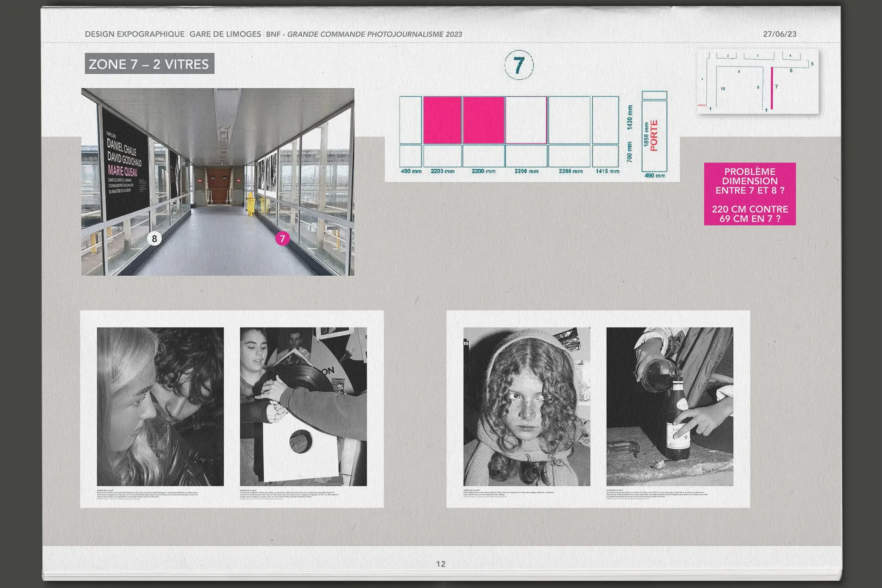
Task: Click the caption under the curly-haired girl portrait
Action: tap(509, 494)
